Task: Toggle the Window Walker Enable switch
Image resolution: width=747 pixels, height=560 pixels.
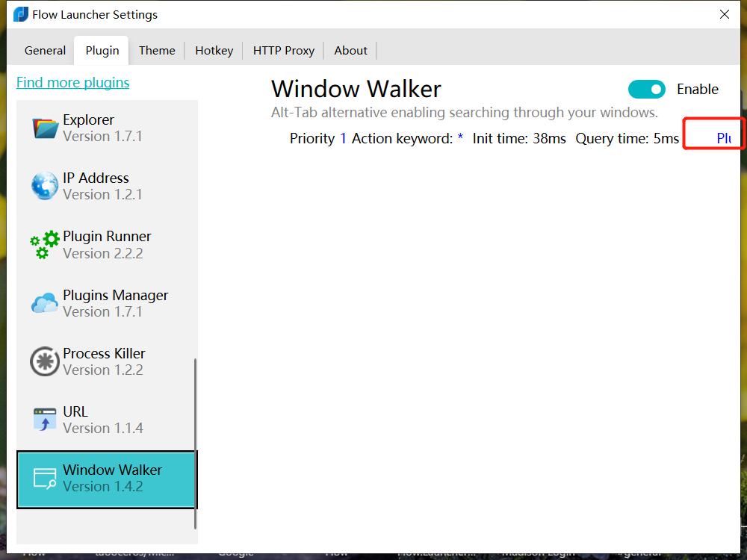Action: point(646,90)
